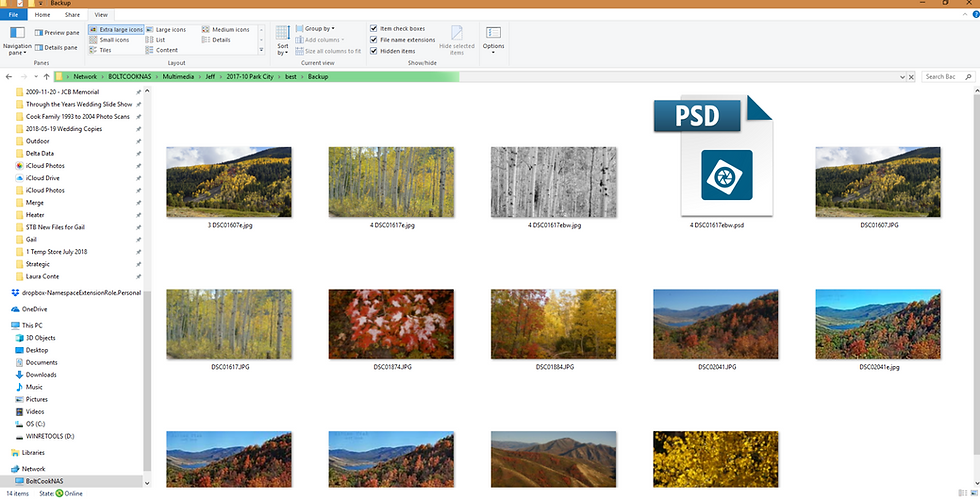Go to BOLTCOOKNAS in breadcrumb
Screen dimensions: 980x499
click(x=129, y=77)
